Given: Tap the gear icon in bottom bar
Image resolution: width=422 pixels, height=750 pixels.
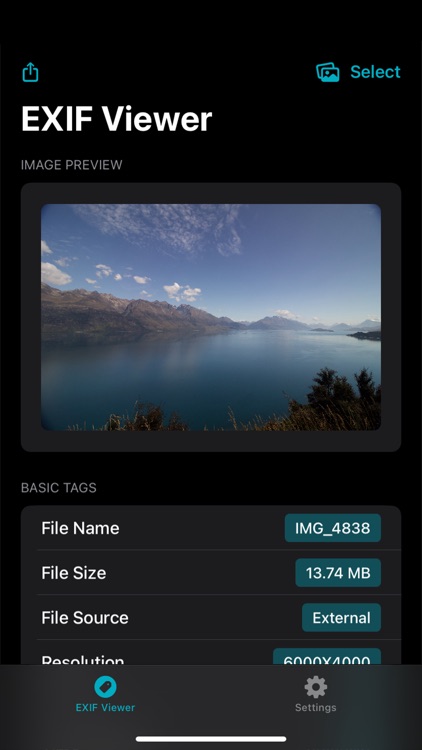Looking at the screenshot, I should [316, 687].
